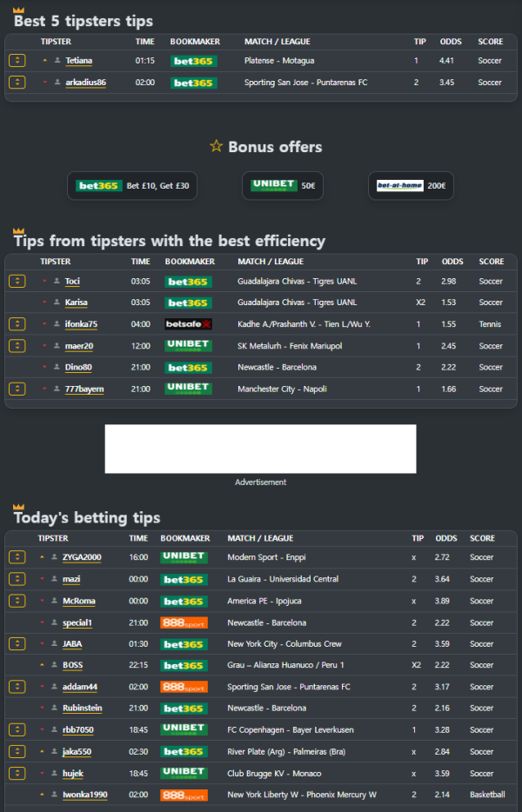Viewport: 522px width, 812px height.
Task: Expand the row for tipster McRoma
Action: coord(17,601)
